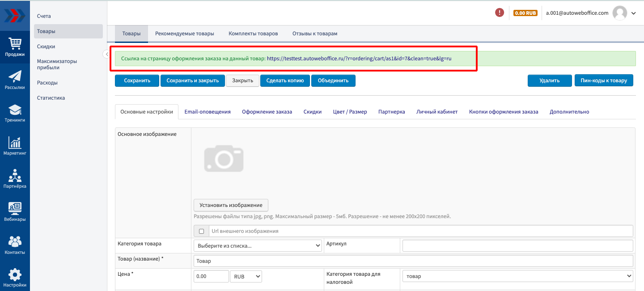Click the red alert notification icon
This screenshot has width=644, height=291.
pos(500,13)
